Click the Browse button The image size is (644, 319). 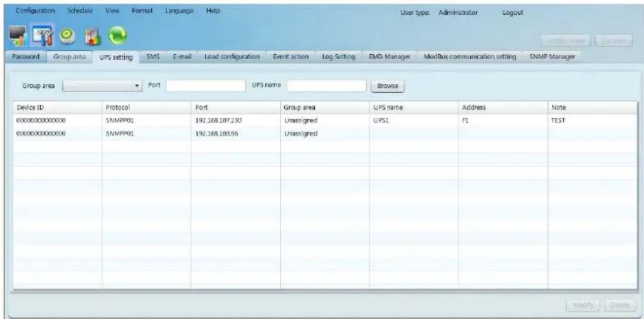388,86
